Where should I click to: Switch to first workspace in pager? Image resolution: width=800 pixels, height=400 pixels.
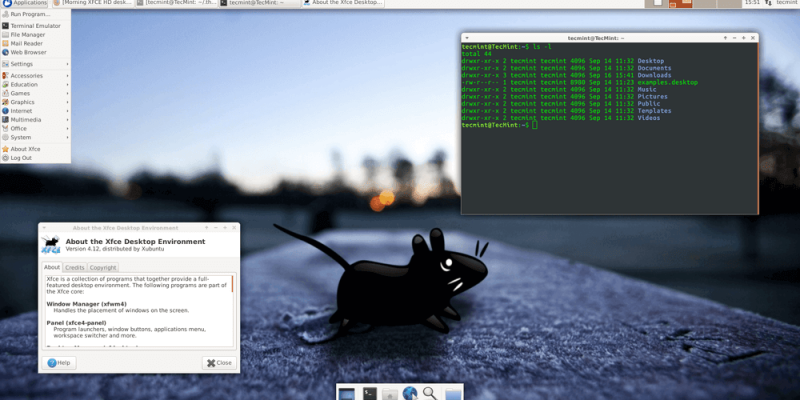[x=657, y=4]
